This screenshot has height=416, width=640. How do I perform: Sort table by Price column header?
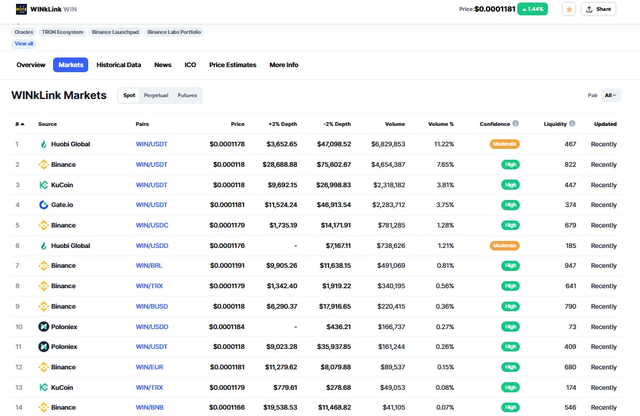point(238,124)
